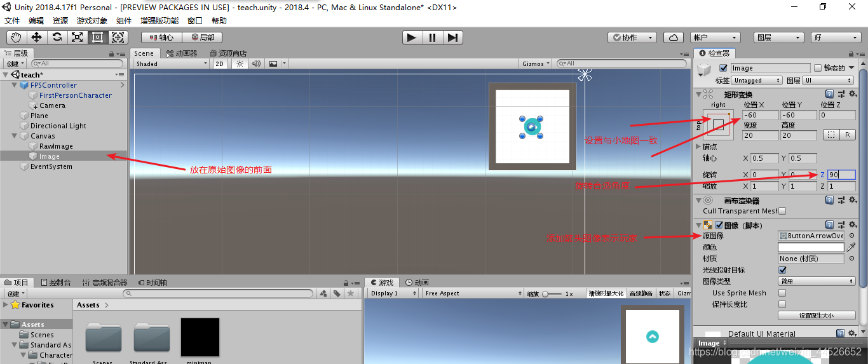Toggle Hierarchy panel lock icon
The image size is (868, 364).
[111, 54]
